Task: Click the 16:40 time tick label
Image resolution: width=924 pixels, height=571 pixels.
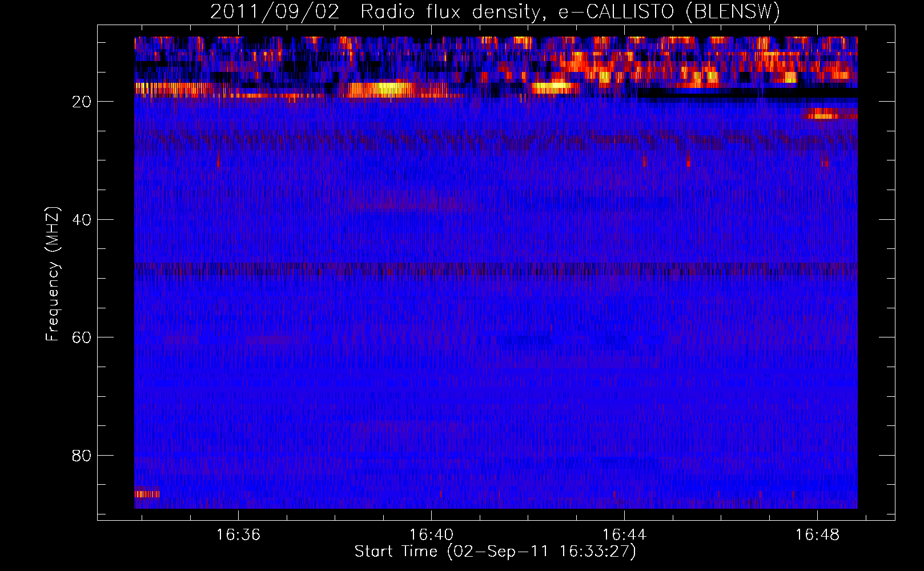Action: tap(431, 535)
